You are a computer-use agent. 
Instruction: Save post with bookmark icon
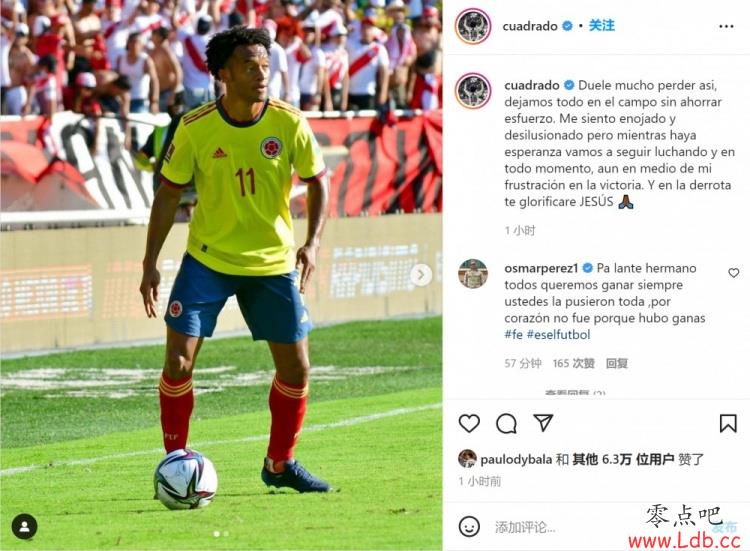point(728,423)
